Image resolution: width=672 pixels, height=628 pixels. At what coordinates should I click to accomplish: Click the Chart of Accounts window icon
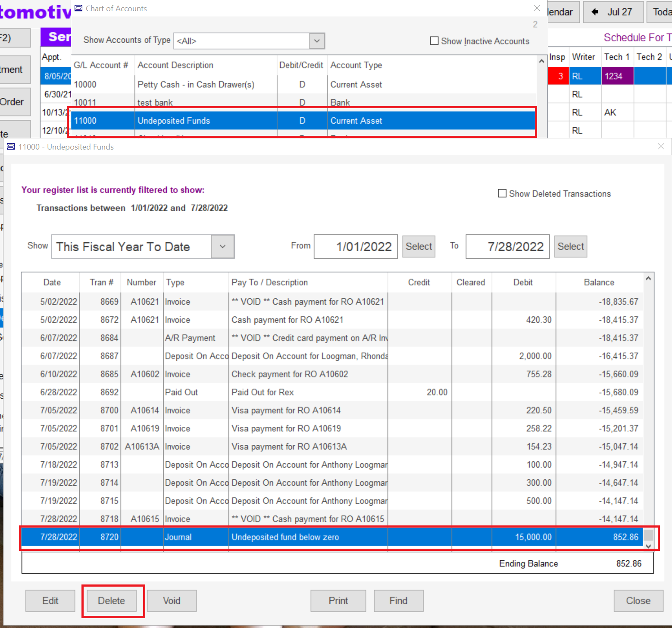pyautogui.click(x=78, y=8)
